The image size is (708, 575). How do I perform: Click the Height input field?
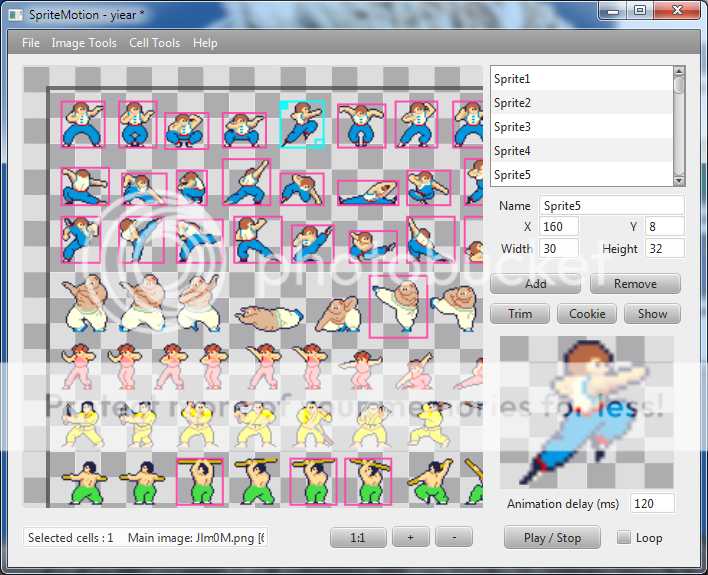[x=664, y=248]
